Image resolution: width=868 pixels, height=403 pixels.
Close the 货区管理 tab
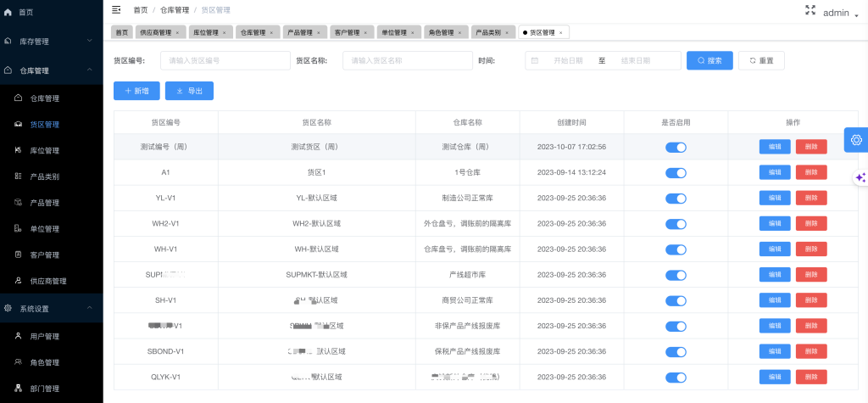tap(560, 32)
